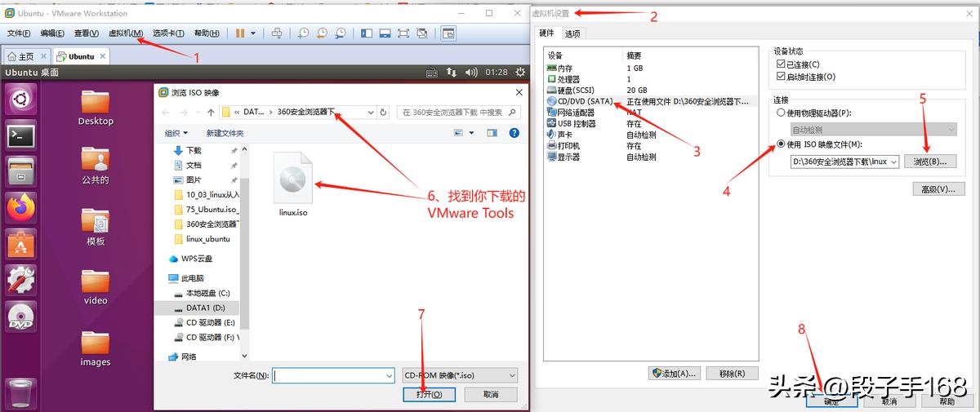The image size is (980, 412).
Task: Select the Desktop folder on Ubuntu desktop
Action: pos(96,108)
